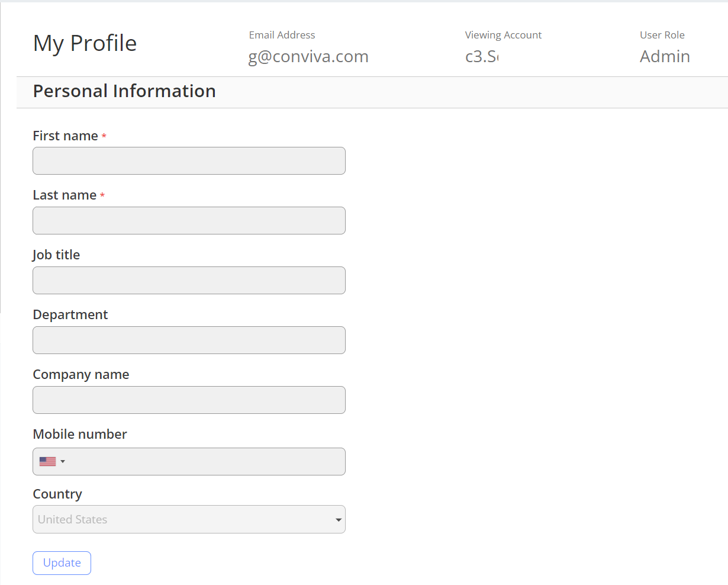Screen dimensions: 728x585
Task: Click the My Profile page title
Action: 85,43
